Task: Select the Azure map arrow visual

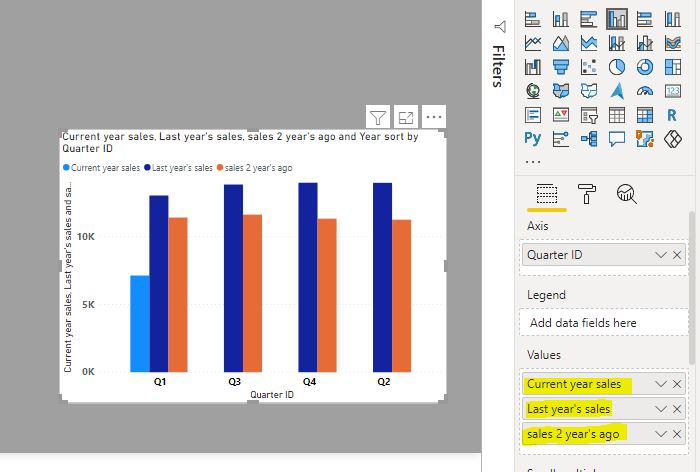Action: pos(617,91)
